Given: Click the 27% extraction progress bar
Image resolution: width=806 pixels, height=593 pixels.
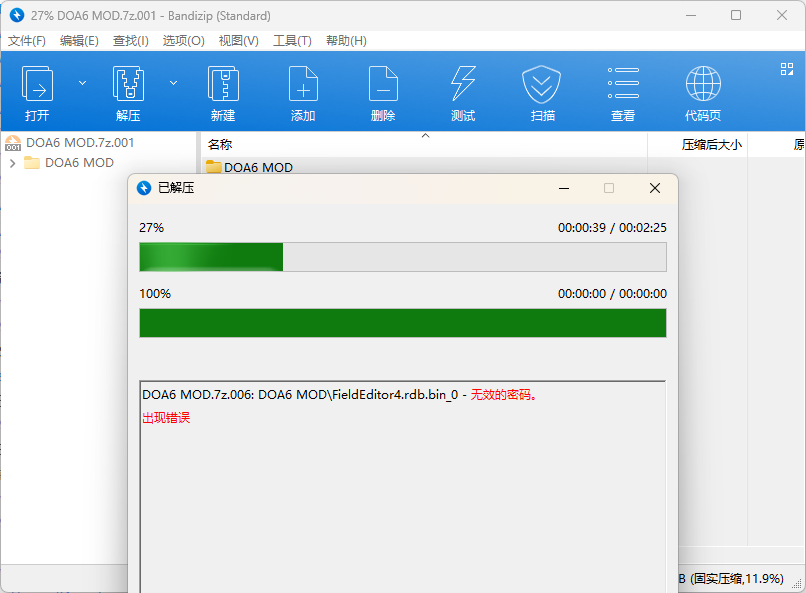Looking at the screenshot, I should (402, 257).
